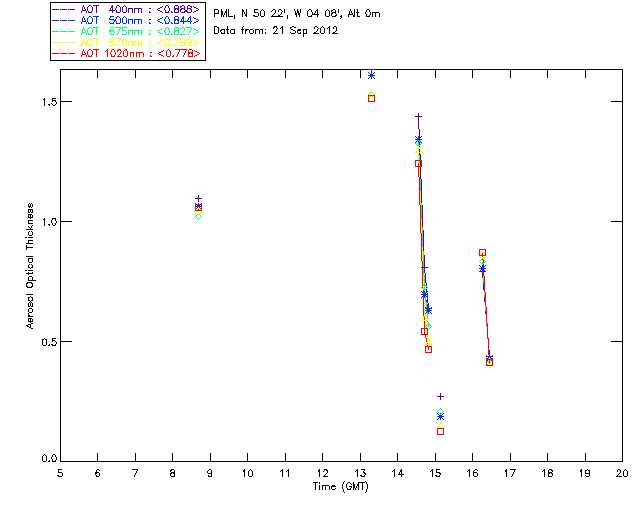This screenshot has width=640, height=512.
Task: Click the AOT 400nm purple legend entry
Action: point(127,9)
